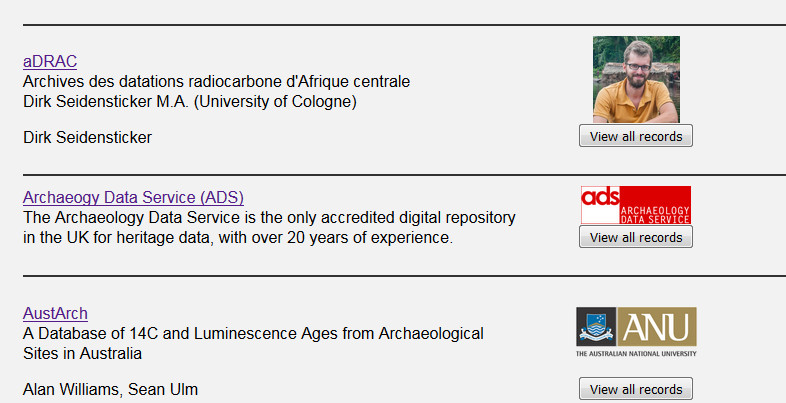The height and width of the screenshot is (403, 786).
Task: Click the gold 'ANU' lettering in logo
Action: pos(656,326)
